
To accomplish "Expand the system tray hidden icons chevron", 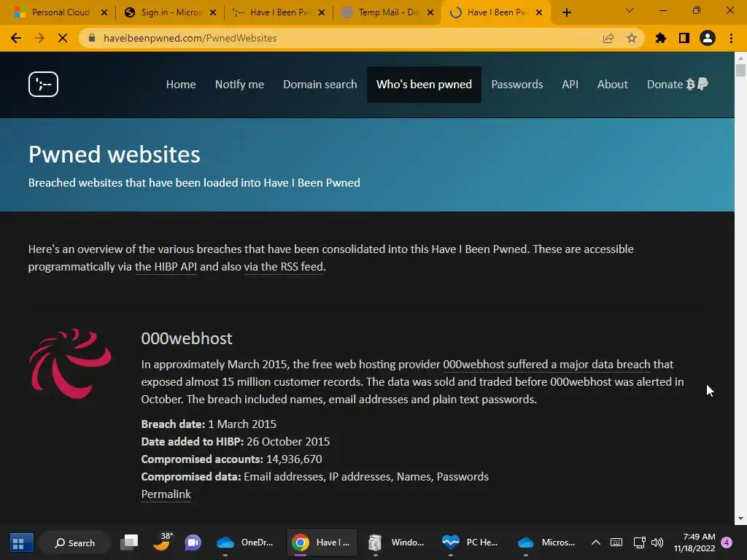I will 595,542.
